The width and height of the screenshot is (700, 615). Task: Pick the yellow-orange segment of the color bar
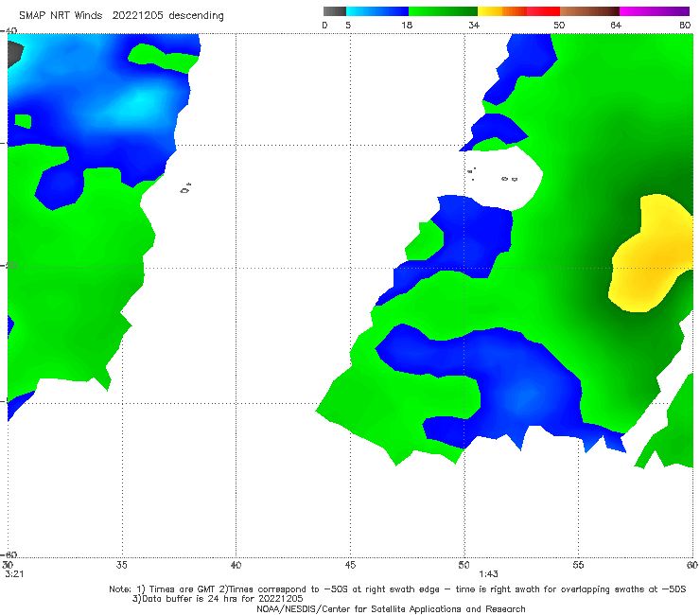pyautogui.click(x=502, y=11)
